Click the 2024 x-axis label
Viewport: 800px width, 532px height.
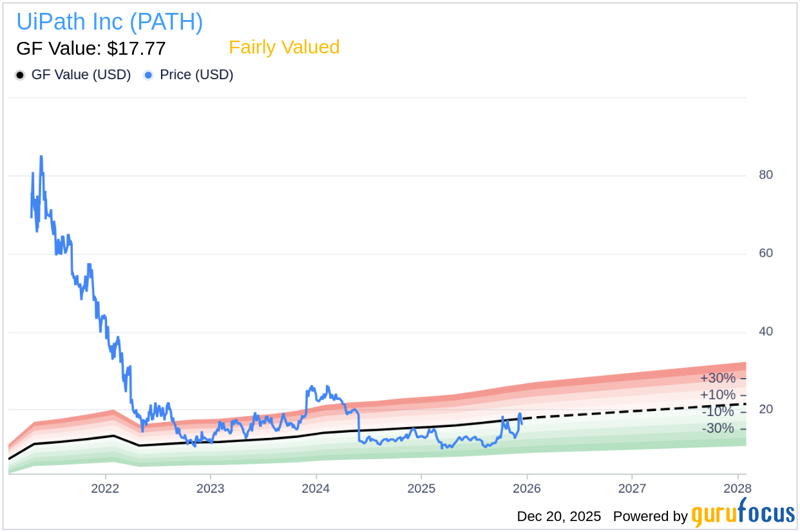tap(316, 488)
